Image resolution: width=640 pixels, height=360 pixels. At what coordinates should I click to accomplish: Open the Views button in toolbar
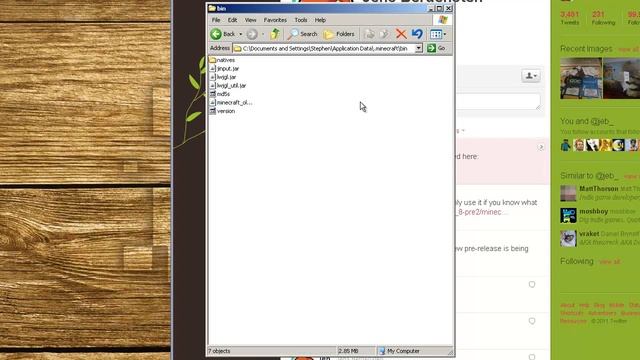438,34
